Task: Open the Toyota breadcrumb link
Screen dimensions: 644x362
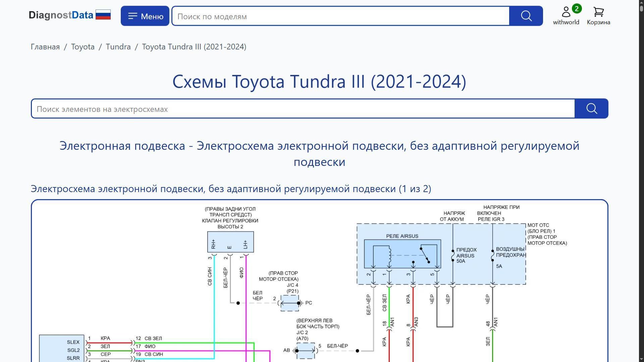Action: 83,47
